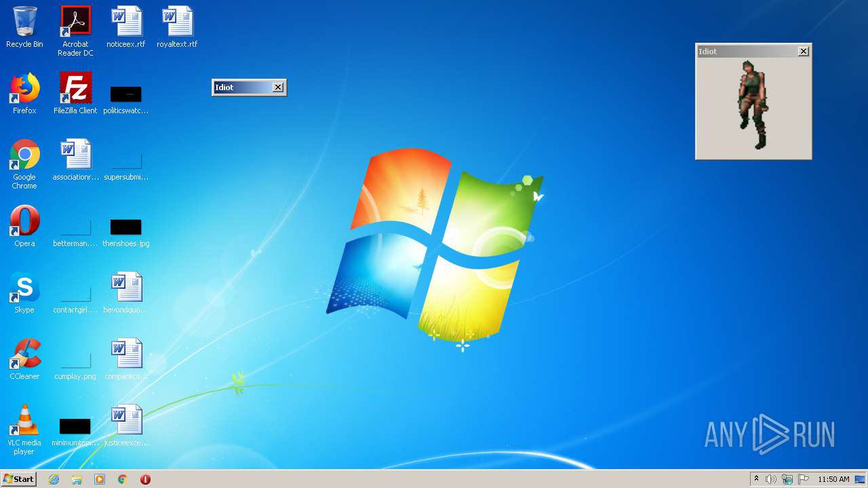
Task: Select the politicswatc... file icon
Action: click(126, 98)
